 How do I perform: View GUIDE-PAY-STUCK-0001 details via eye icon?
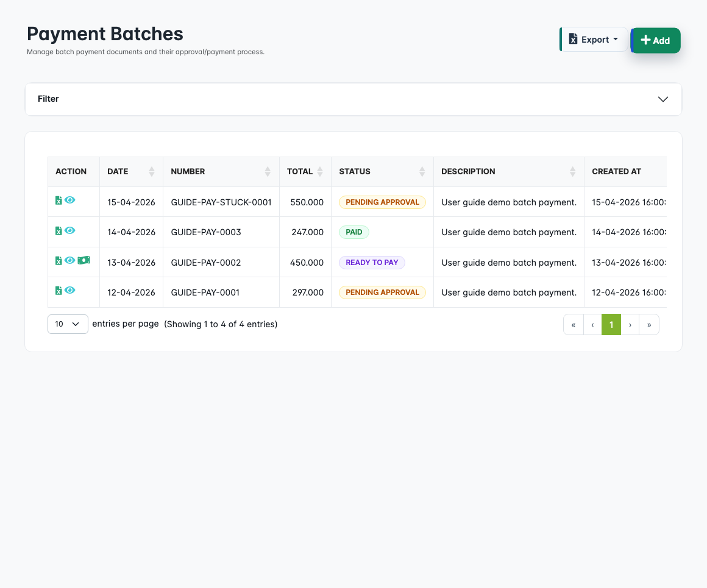coord(70,200)
